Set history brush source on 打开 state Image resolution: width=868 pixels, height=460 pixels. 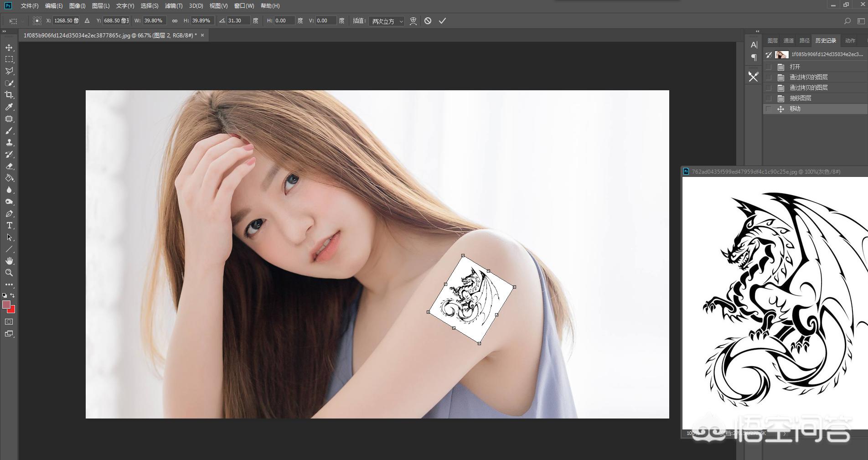click(x=769, y=67)
